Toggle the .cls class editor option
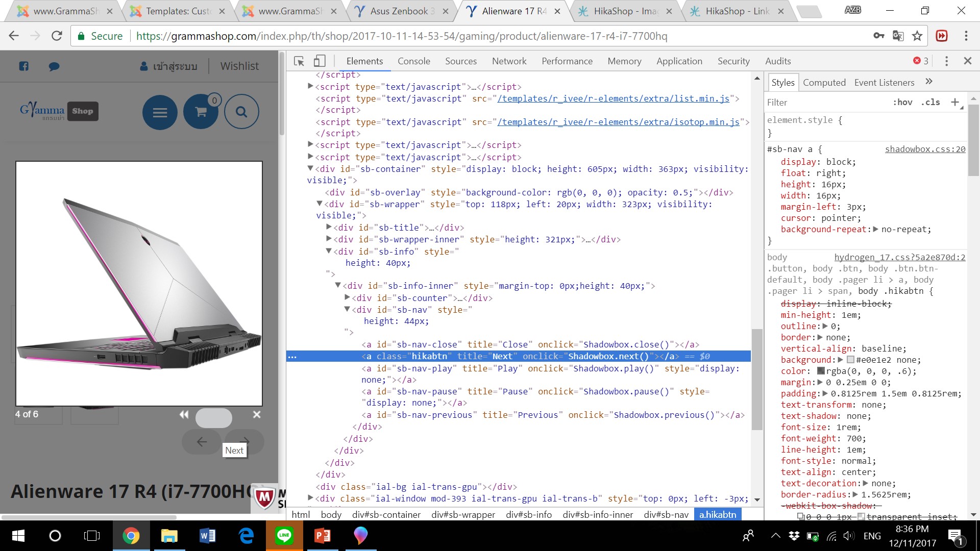Viewport: 980px width, 551px height. point(930,102)
